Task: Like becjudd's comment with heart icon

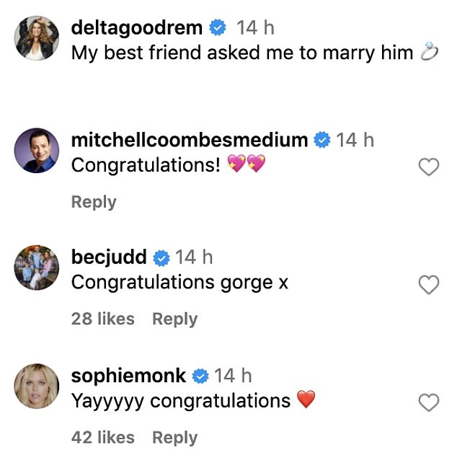Action: pyautogui.click(x=428, y=284)
